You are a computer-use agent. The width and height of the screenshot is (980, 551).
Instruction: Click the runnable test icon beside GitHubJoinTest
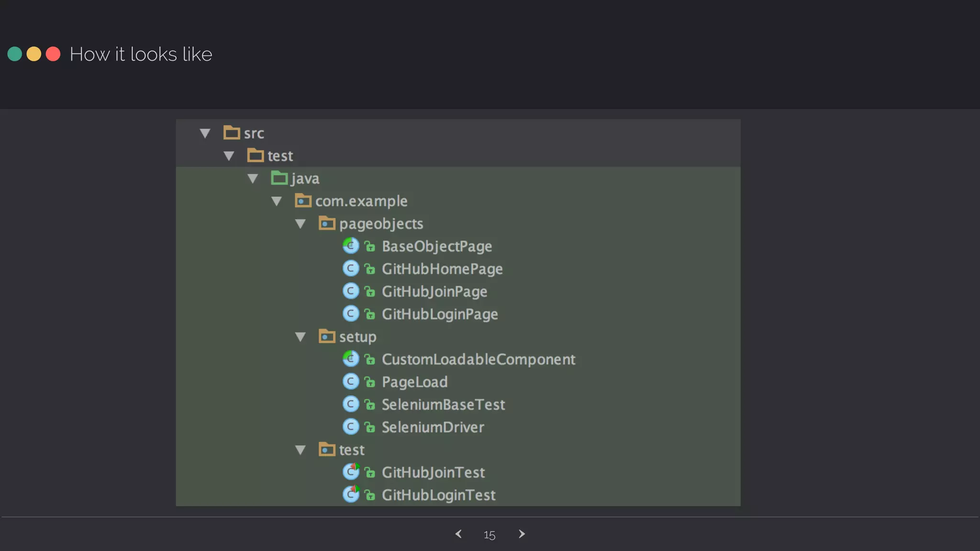(x=351, y=472)
